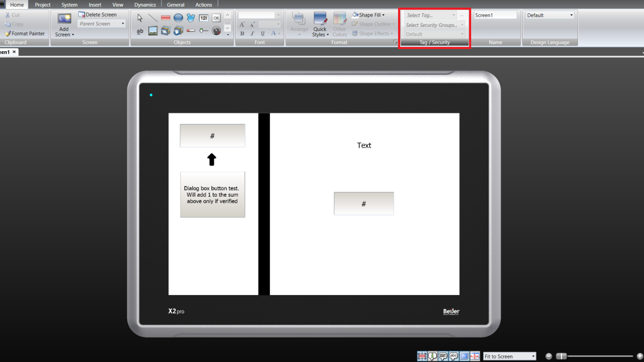
Task: Open the Project ribbon tab
Action: [43, 5]
